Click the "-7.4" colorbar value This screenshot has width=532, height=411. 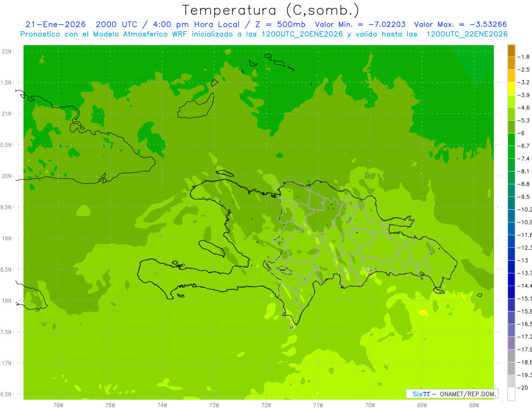pyautogui.click(x=524, y=158)
